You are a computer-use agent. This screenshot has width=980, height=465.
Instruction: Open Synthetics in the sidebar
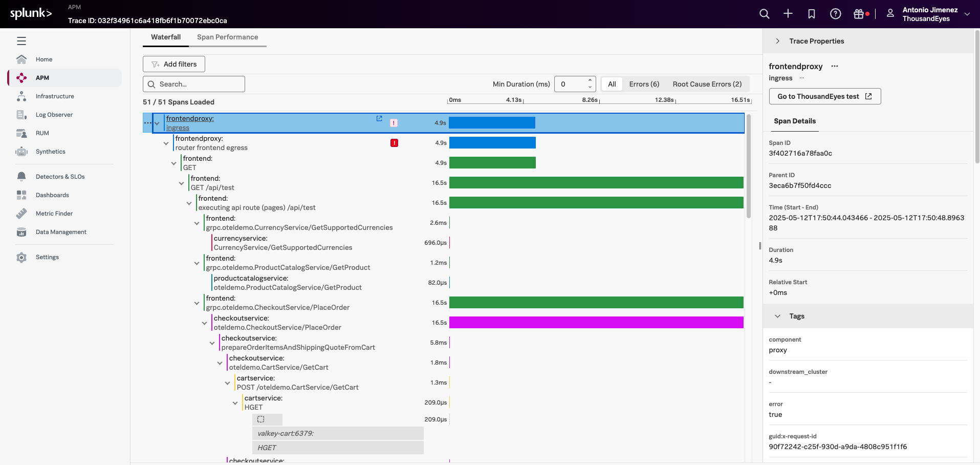tap(50, 152)
